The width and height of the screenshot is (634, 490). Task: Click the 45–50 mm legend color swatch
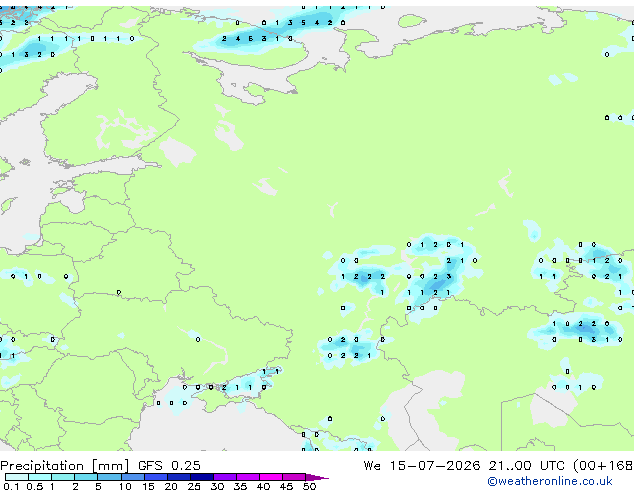pos(294,477)
